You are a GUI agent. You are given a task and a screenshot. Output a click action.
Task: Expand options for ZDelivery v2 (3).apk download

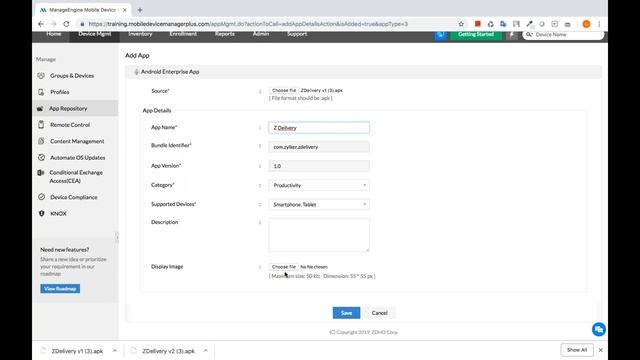pos(205,351)
